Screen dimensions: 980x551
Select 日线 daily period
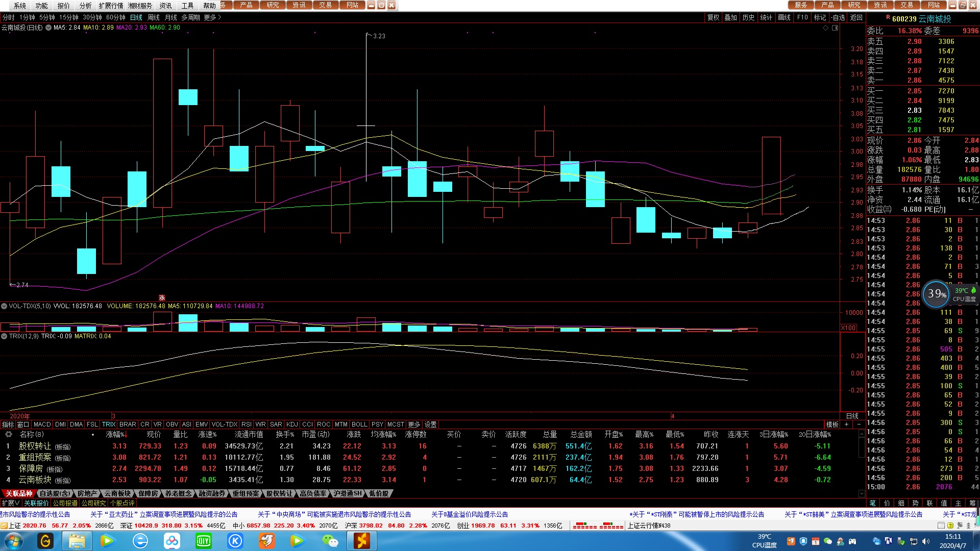point(136,17)
